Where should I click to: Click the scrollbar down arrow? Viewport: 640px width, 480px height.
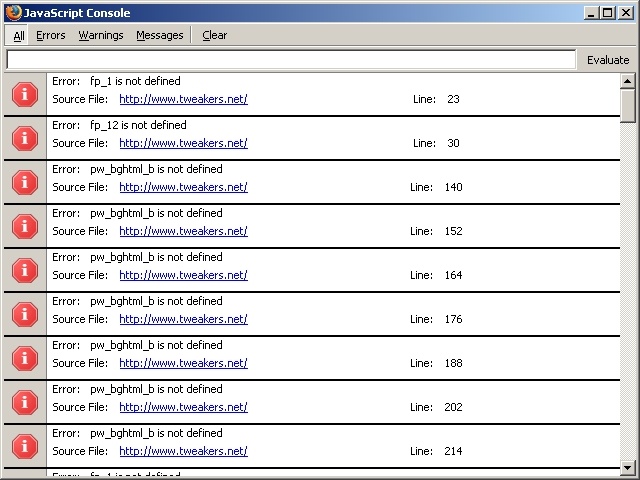(627, 468)
